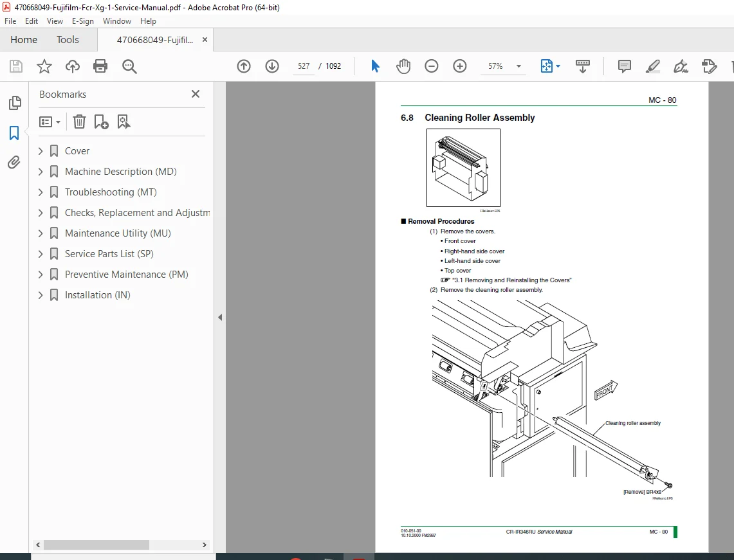Expand Installation (IN) bookmark
734x560 pixels.
[x=41, y=295]
